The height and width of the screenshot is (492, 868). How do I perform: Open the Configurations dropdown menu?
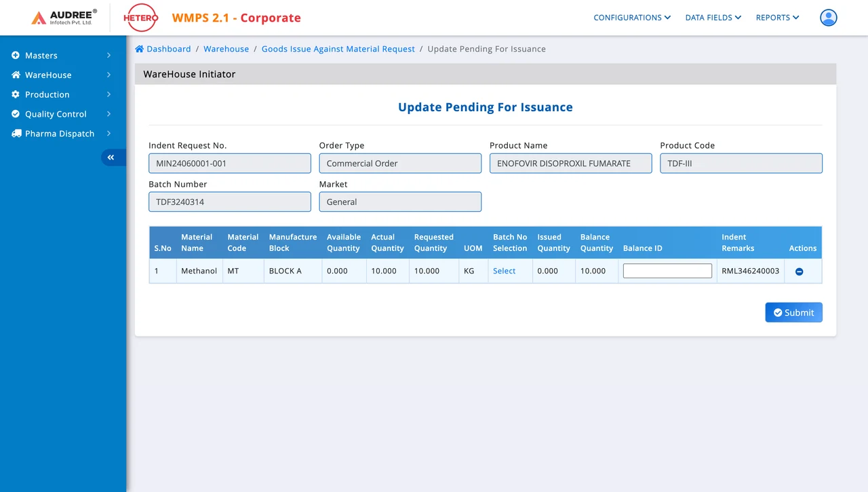632,18
